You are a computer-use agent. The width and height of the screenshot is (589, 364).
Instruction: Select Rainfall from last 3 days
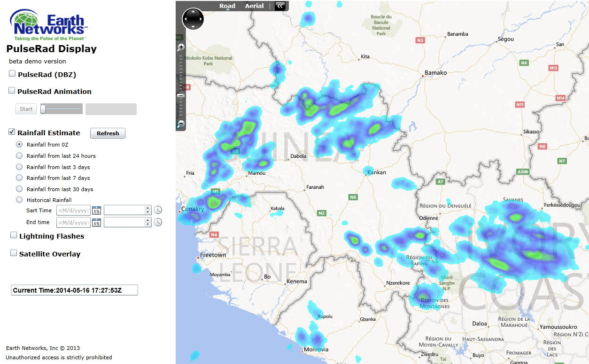point(19,167)
